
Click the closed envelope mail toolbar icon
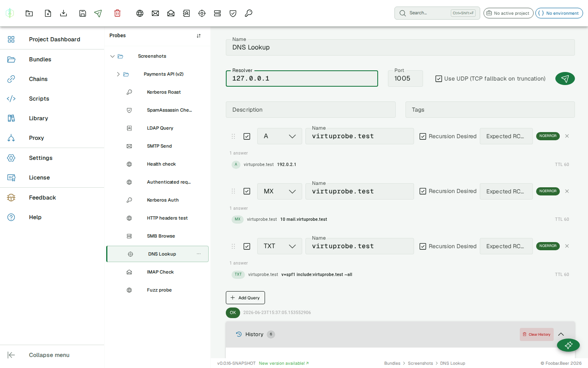[x=155, y=13]
